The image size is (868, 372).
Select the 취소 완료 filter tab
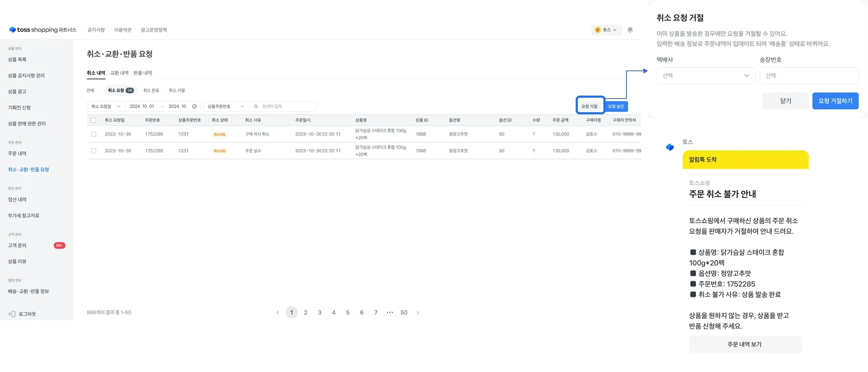coord(151,90)
